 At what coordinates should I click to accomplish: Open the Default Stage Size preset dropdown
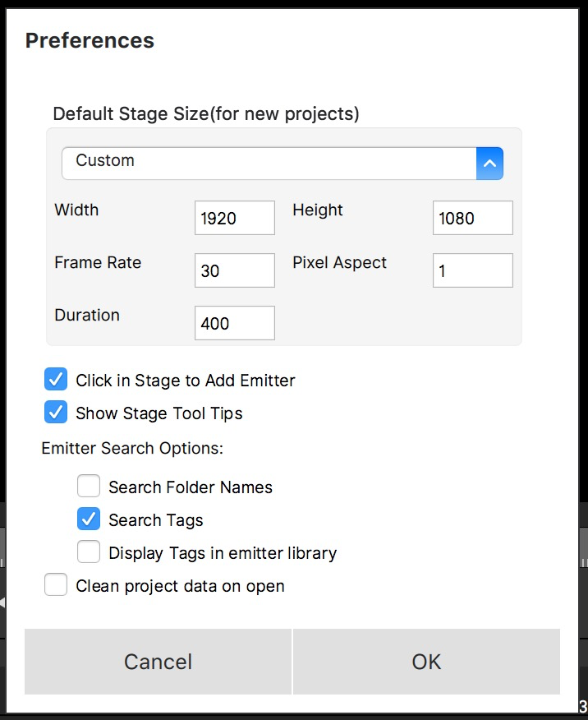(269, 163)
